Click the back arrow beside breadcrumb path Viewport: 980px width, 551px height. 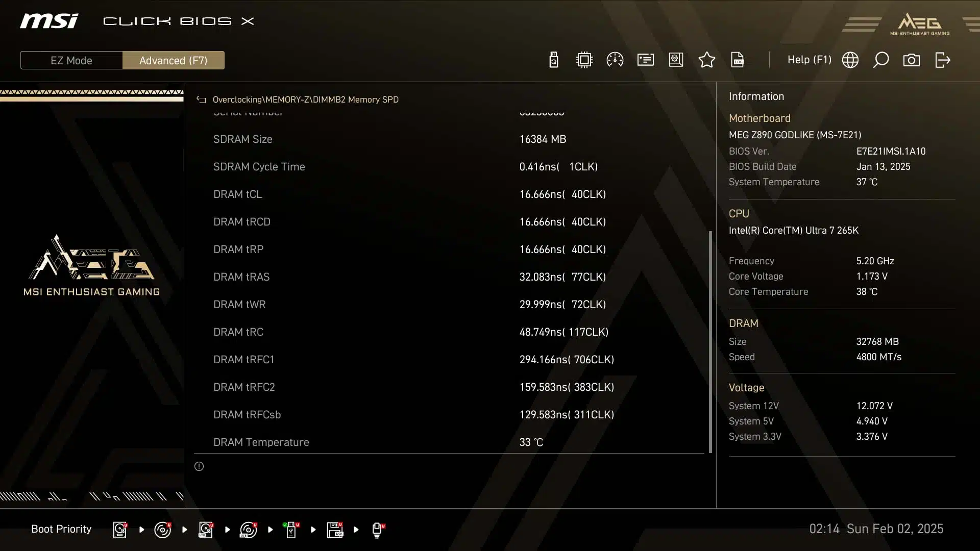(201, 100)
